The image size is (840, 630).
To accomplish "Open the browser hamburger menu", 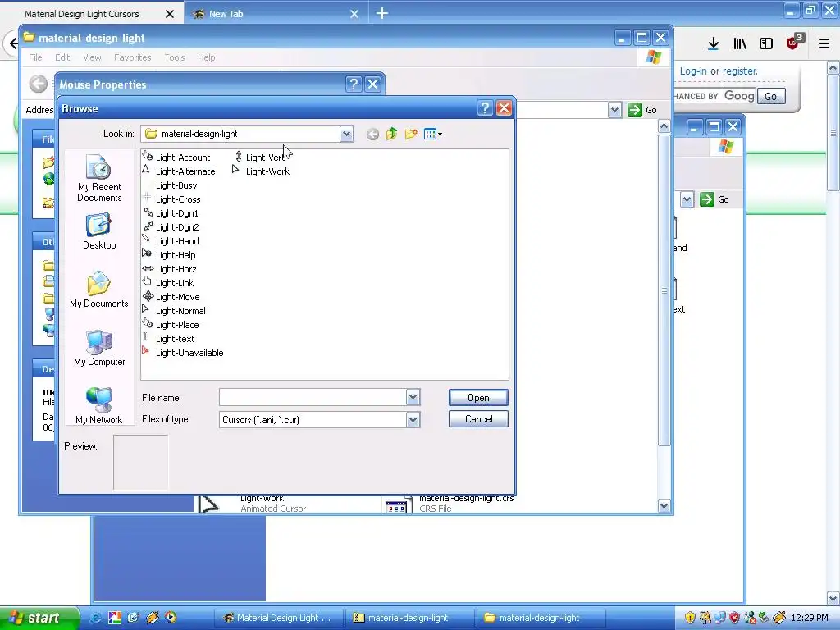I will tap(824, 44).
